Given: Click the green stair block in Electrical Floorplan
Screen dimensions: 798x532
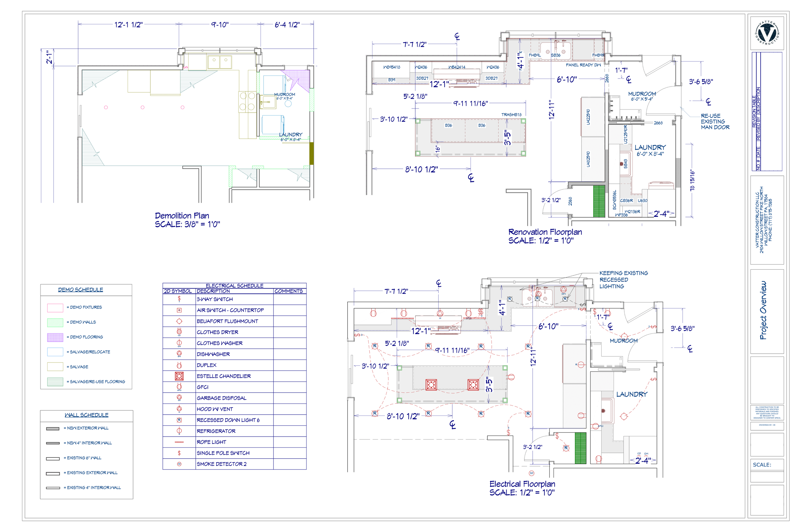Looking at the screenshot, I should tap(580, 448).
